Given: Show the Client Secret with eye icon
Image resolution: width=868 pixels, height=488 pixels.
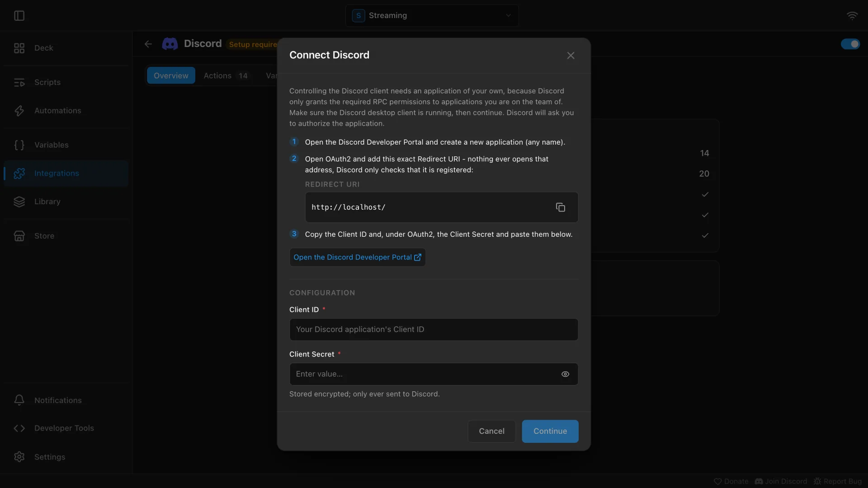Looking at the screenshot, I should pyautogui.click(x=565, y=374).
